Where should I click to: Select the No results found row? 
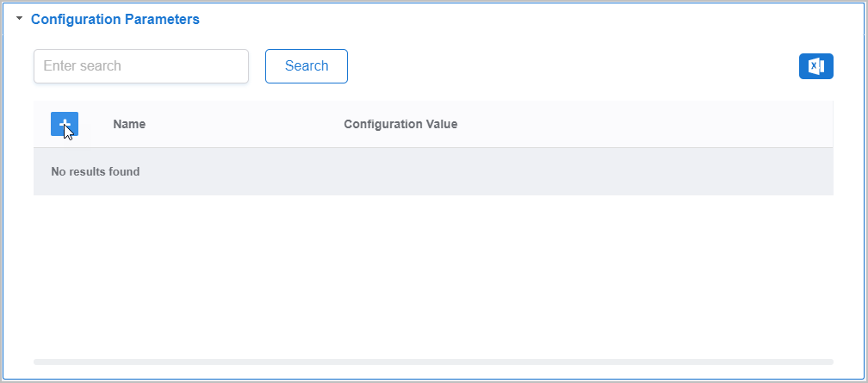coord(433,171)
